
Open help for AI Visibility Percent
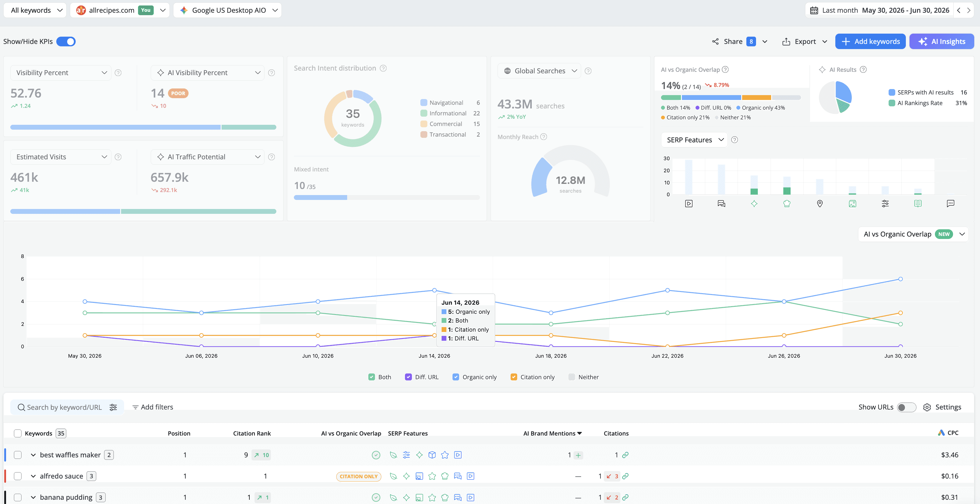point(271,73)
